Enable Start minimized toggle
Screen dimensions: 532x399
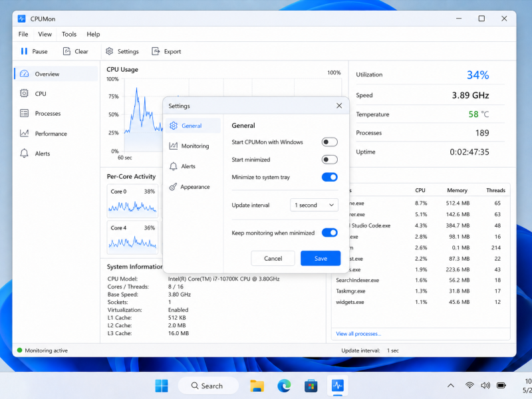pyautogui.click(x=329, y=160)
